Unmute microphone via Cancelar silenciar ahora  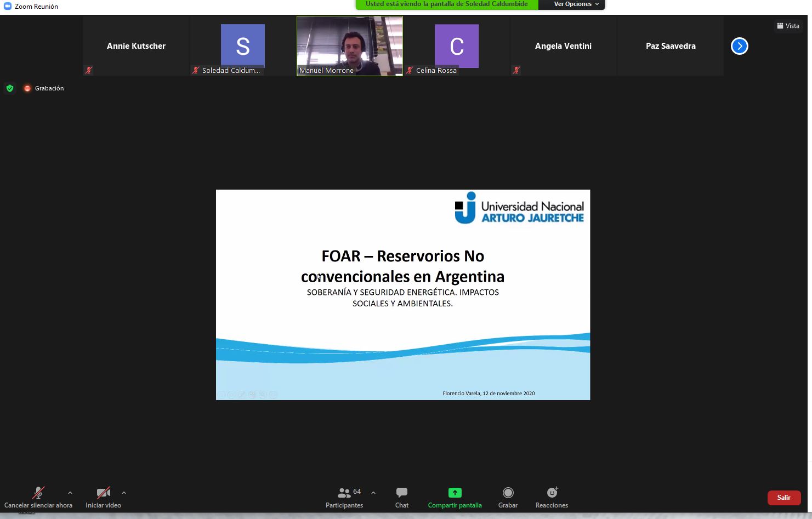tap(38, 493)
